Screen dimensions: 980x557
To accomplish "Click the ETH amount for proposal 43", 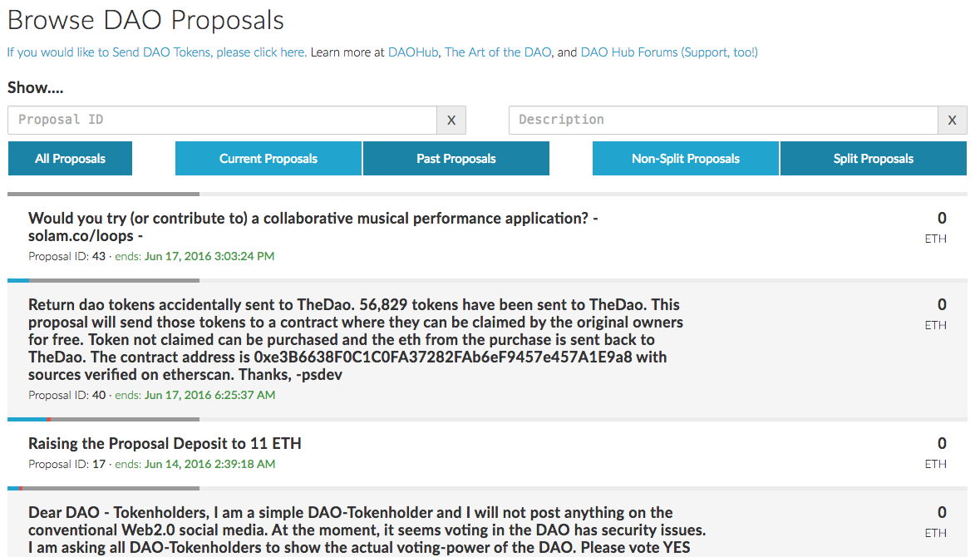I will [942, 219].
